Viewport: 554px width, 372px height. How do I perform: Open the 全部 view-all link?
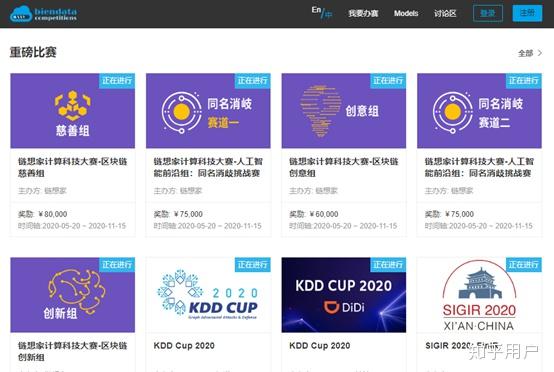525,53
